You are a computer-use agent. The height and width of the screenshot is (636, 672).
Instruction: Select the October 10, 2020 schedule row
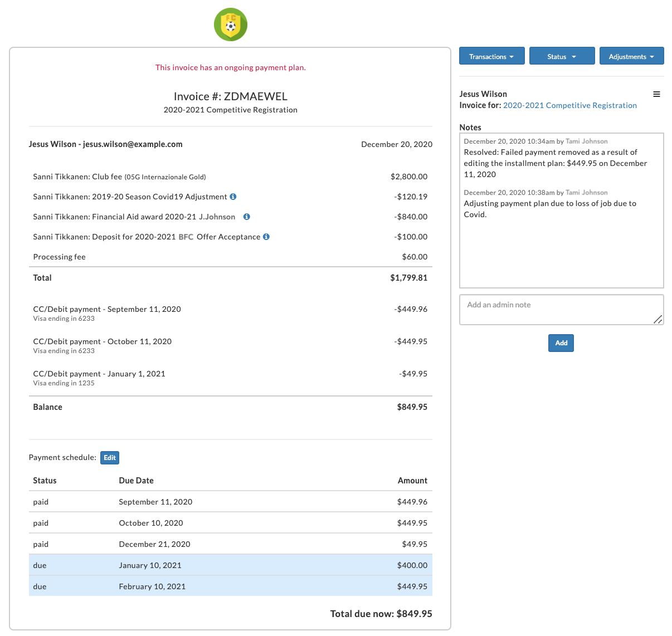231,523
